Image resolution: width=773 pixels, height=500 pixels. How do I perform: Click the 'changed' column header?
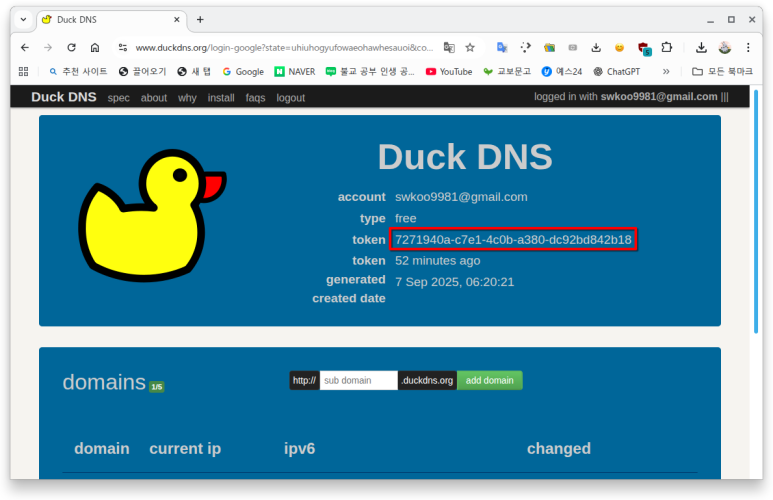coord(559,448)
